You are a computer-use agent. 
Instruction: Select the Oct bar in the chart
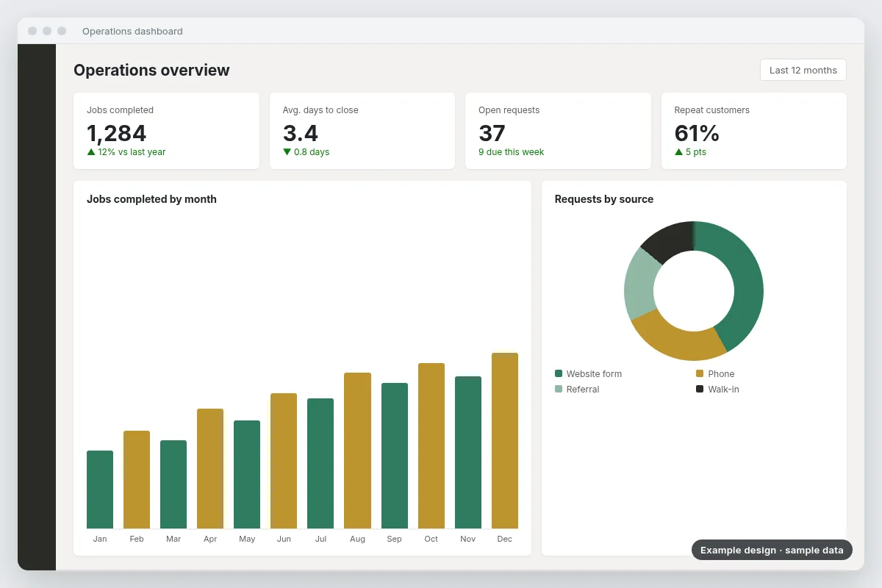pos(431,445)
